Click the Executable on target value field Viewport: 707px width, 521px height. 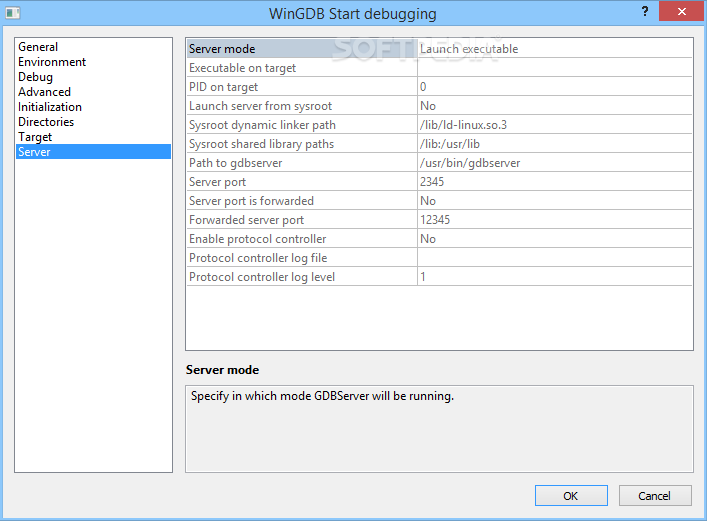pyautogui.click(x=554, y=68)
